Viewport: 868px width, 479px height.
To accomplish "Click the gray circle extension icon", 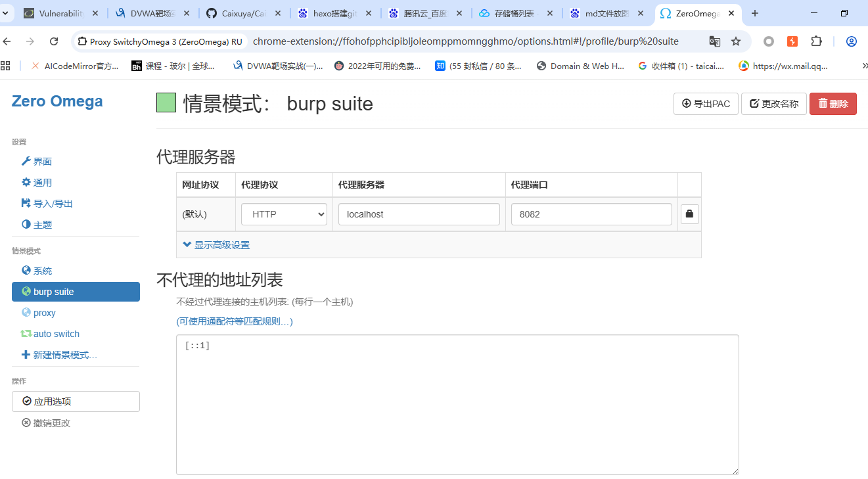I will pos(769,41).
